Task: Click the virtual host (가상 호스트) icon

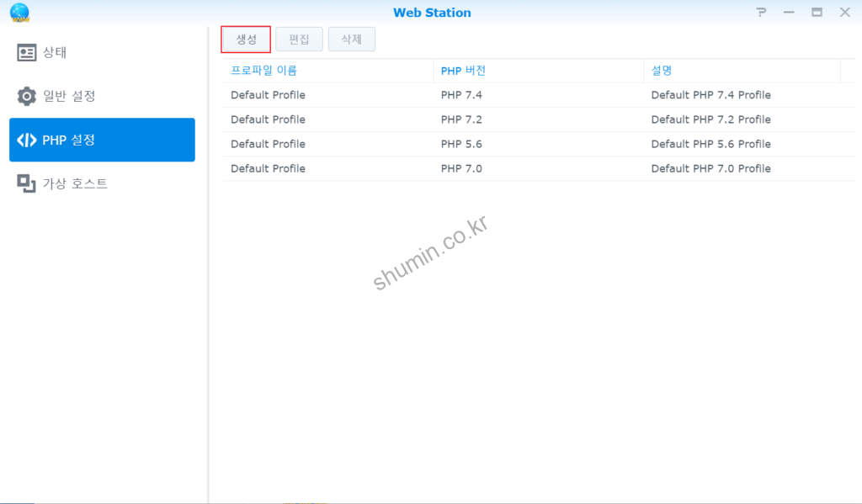Action: (x=27, y=183)
